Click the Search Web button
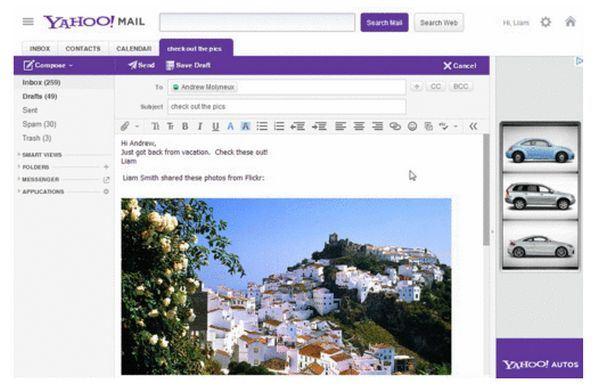This screenshot has height=392, width=599. (x=439, y=23)
